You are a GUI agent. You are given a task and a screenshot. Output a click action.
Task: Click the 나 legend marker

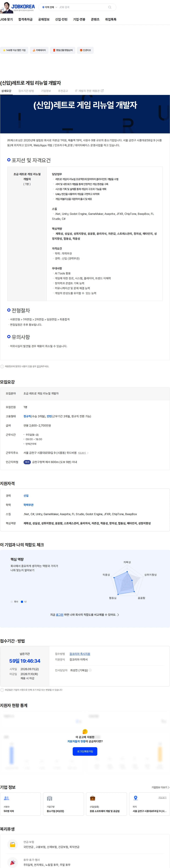(x=22, y=602)
